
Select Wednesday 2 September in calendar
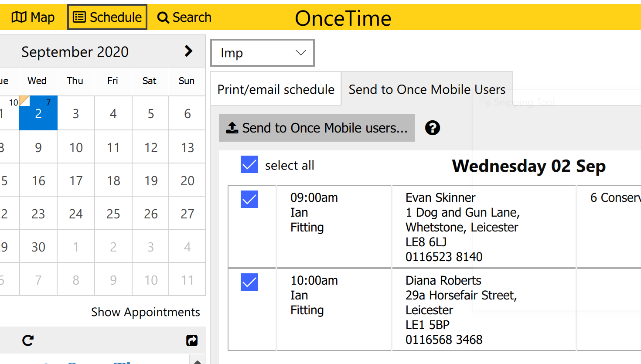38,113
